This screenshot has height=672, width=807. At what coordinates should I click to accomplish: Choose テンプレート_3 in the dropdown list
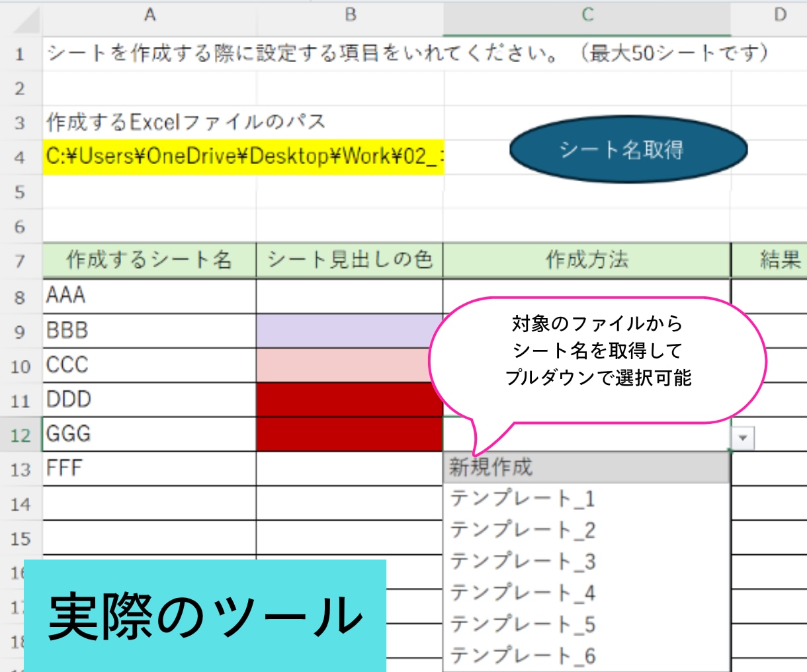[586, 562]
